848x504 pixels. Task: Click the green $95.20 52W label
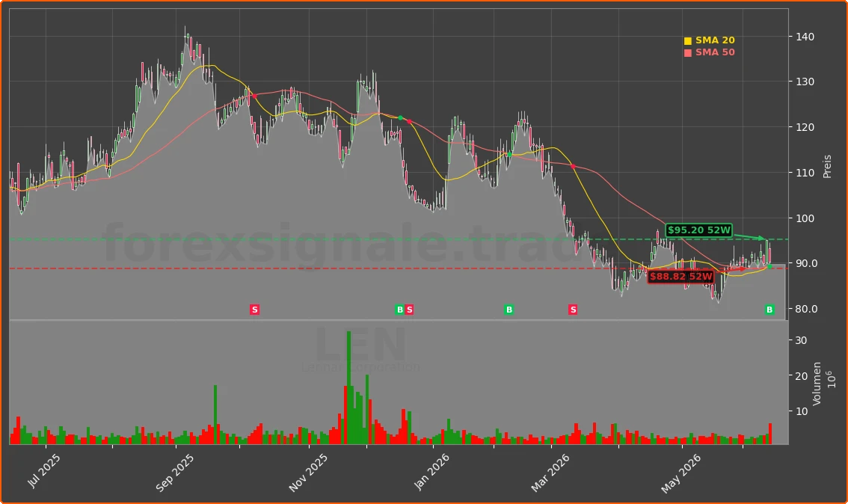[698, 230]
